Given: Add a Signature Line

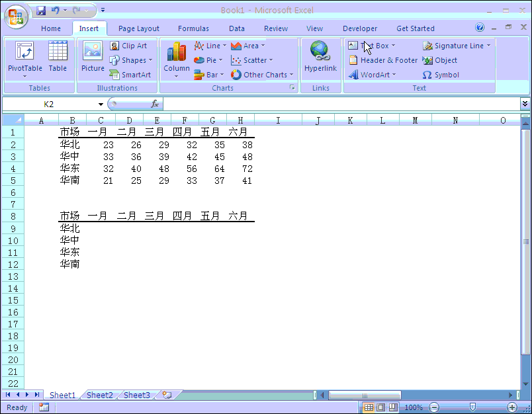Looking at the screenshot, I should [457, 46].
